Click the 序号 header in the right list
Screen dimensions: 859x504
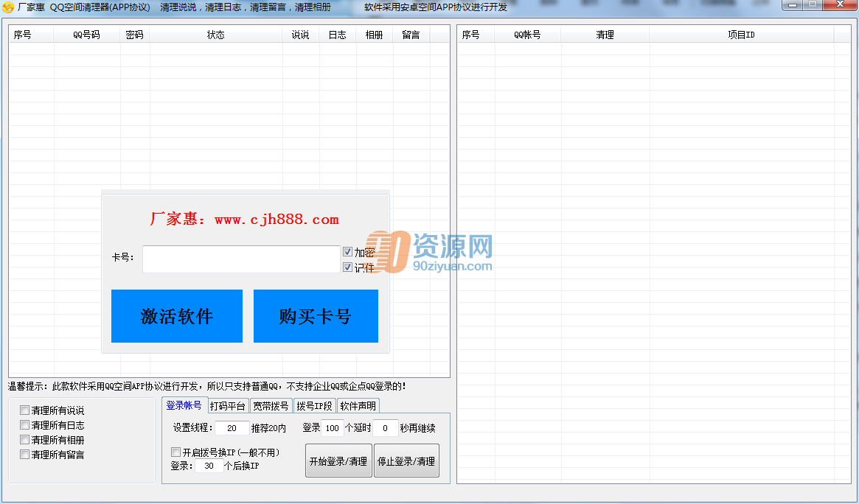[x=476, y=35]
